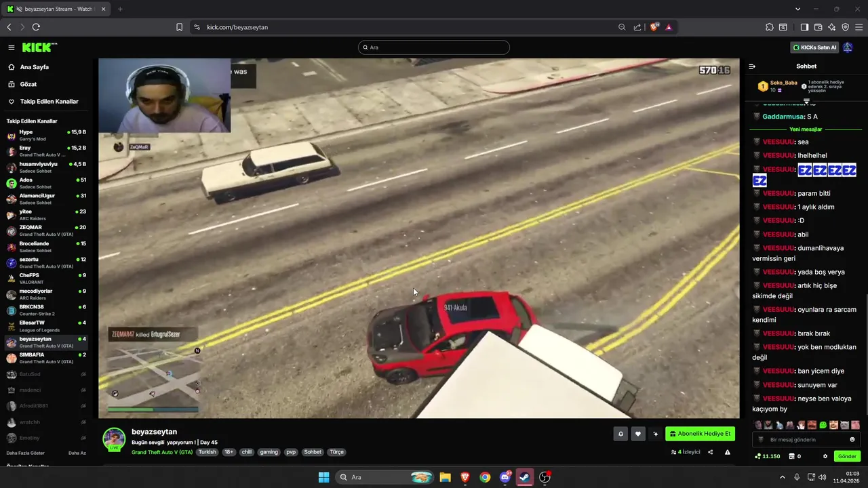Viewport: 868px width, 488px height.
Task: Click the pvp tag below the stream
Action: pos(291,452)
